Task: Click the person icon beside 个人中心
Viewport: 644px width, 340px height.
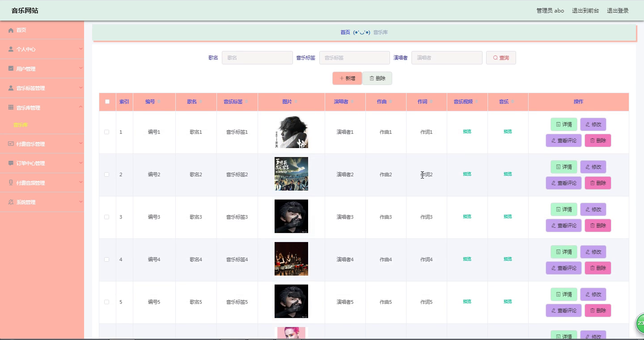Action: [x=11, y=49]
